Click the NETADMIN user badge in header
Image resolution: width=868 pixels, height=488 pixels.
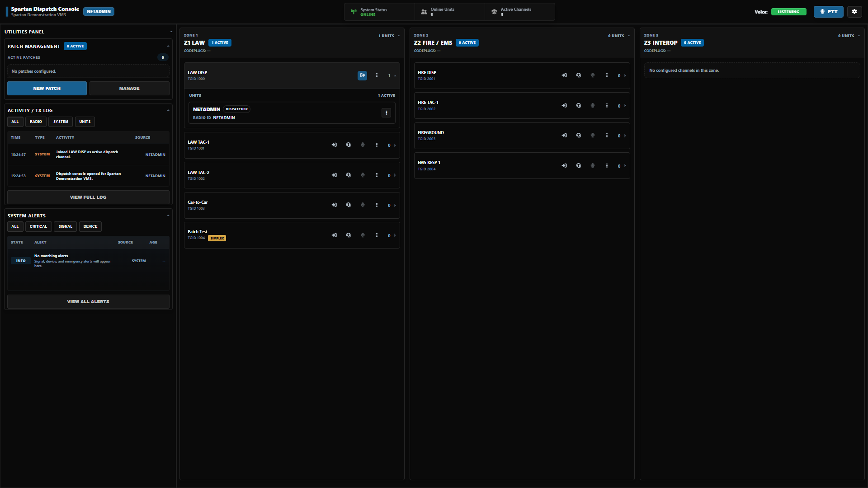point(99,12)
